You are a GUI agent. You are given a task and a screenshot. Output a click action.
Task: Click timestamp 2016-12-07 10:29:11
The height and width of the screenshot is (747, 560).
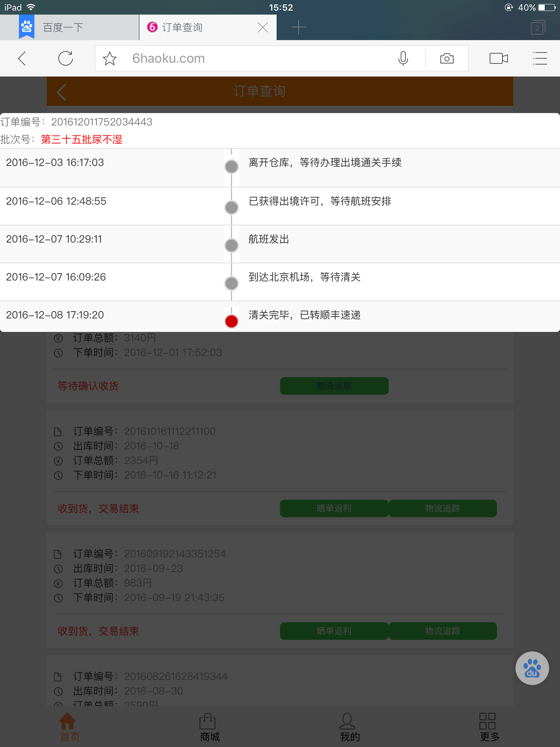tap(54, 239)
